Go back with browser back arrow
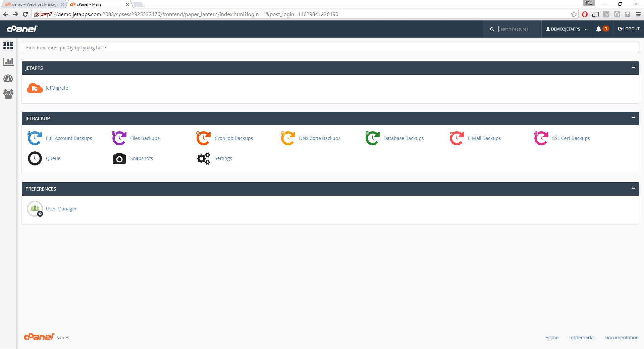The height and width of the screenshot is (349, 644). [6, 14]
